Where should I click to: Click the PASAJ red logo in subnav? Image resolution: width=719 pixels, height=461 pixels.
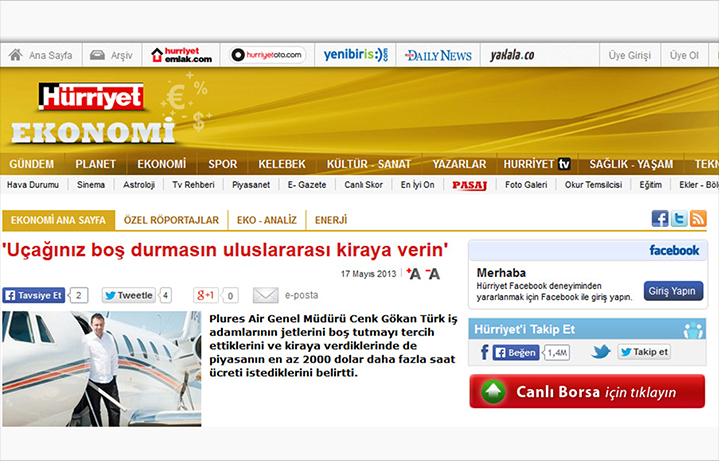click(x=469, y=185)
